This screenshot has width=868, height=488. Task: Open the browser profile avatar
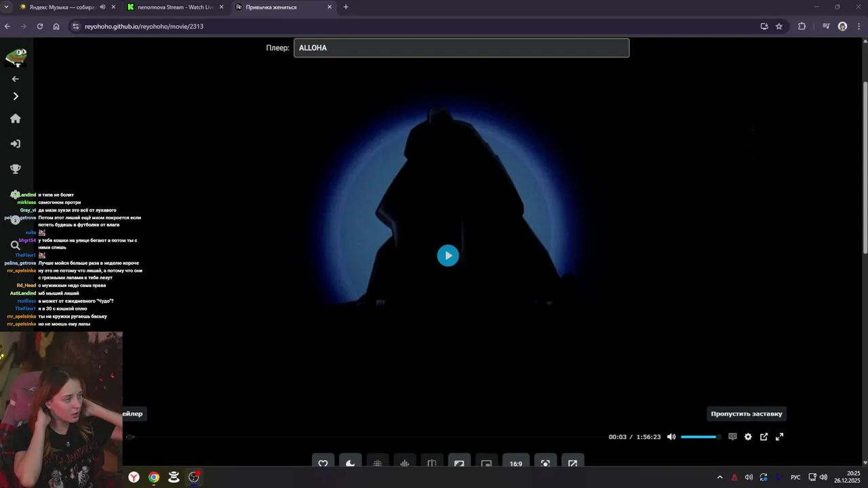point(842,26)
